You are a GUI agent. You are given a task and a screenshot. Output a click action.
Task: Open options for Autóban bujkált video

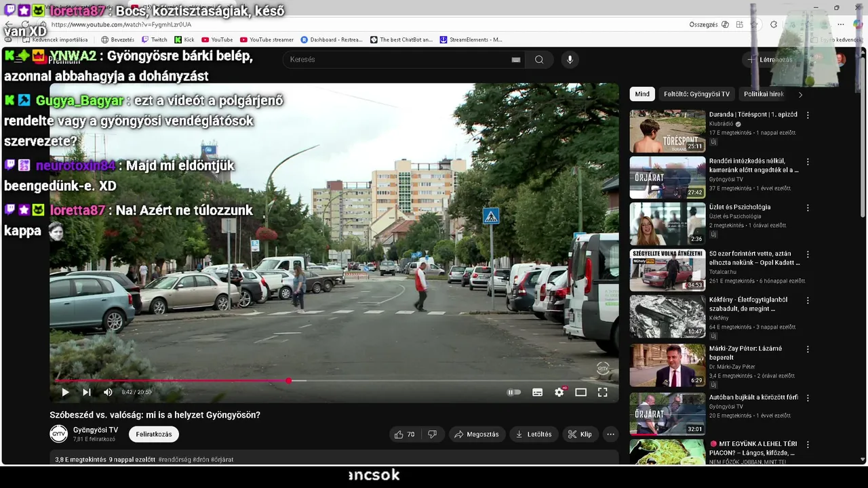click(808, 398)
